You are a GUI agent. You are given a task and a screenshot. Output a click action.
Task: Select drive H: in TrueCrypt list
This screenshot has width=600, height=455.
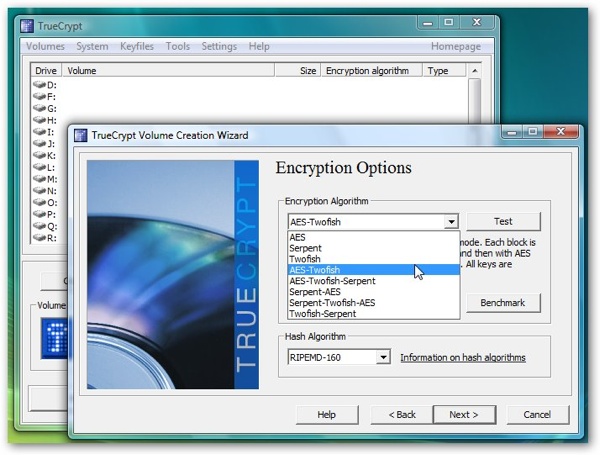pos(45,121)
